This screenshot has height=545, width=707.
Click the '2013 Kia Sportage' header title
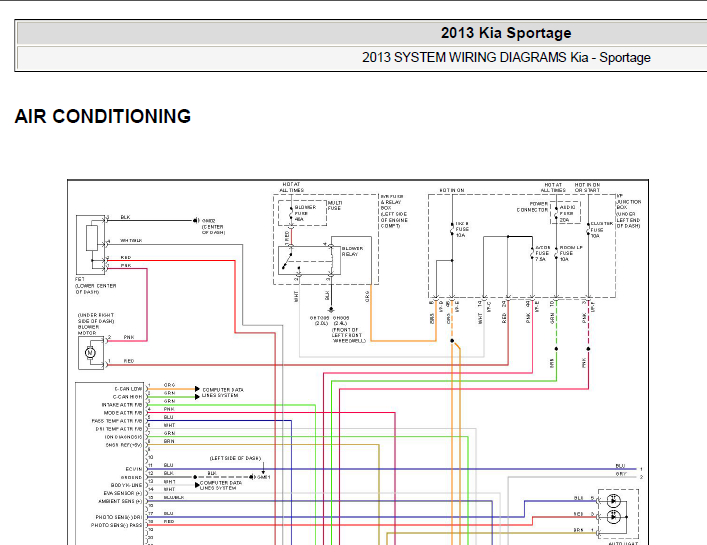coord(505,33)
